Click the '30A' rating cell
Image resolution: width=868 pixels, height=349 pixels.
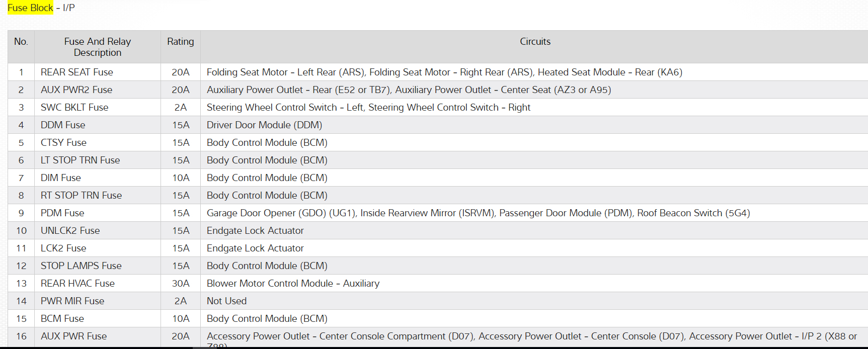click(x=181, y=283)
